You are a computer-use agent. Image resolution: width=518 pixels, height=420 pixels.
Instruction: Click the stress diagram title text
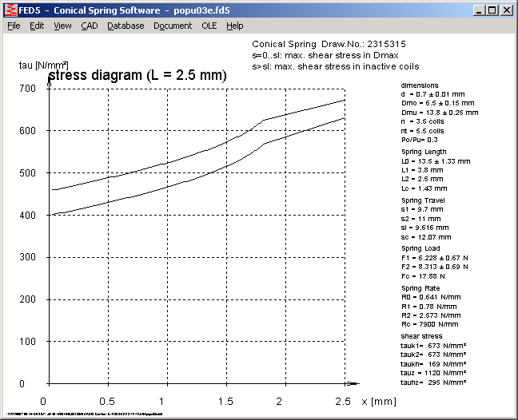point(137,75)
